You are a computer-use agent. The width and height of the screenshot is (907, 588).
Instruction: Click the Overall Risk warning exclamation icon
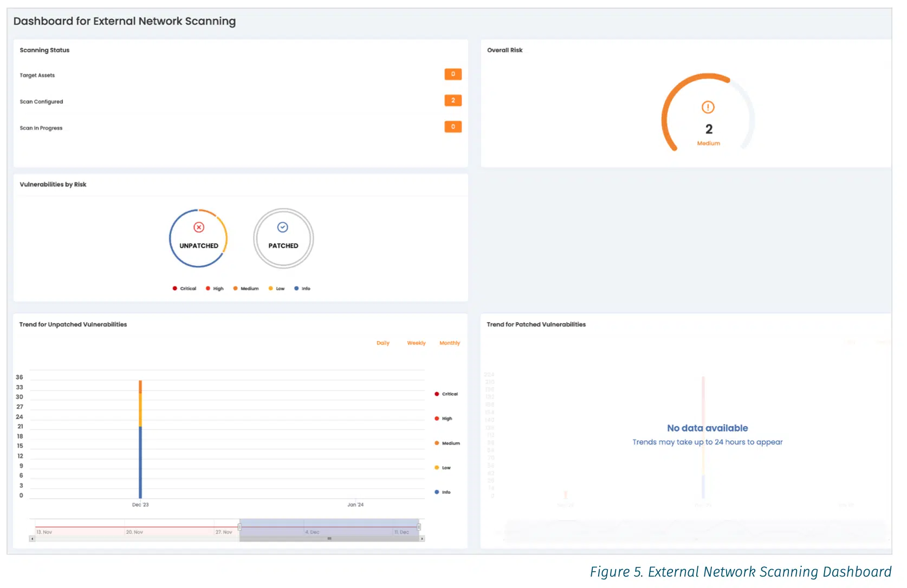(708, 107)
